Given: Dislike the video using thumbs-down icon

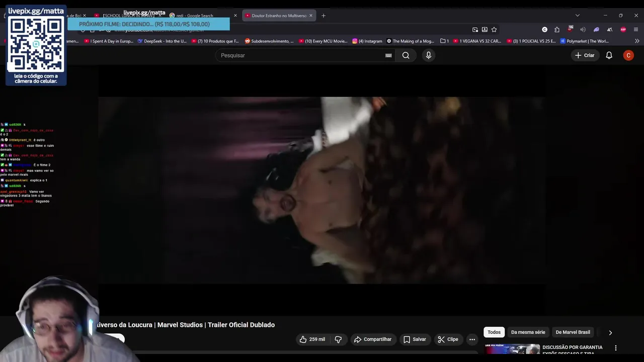Looking at the screenshot, I should point(338,339).
